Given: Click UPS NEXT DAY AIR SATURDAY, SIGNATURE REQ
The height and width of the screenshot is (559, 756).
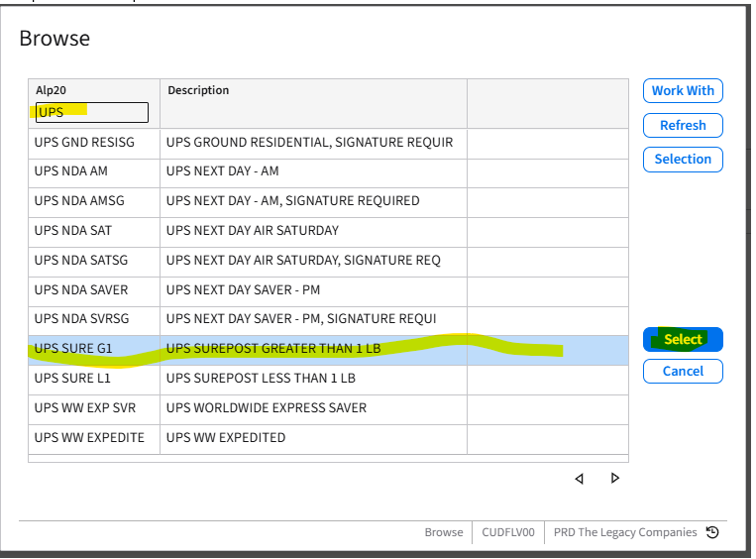Looking at the screenshot, I should (303, 261).
